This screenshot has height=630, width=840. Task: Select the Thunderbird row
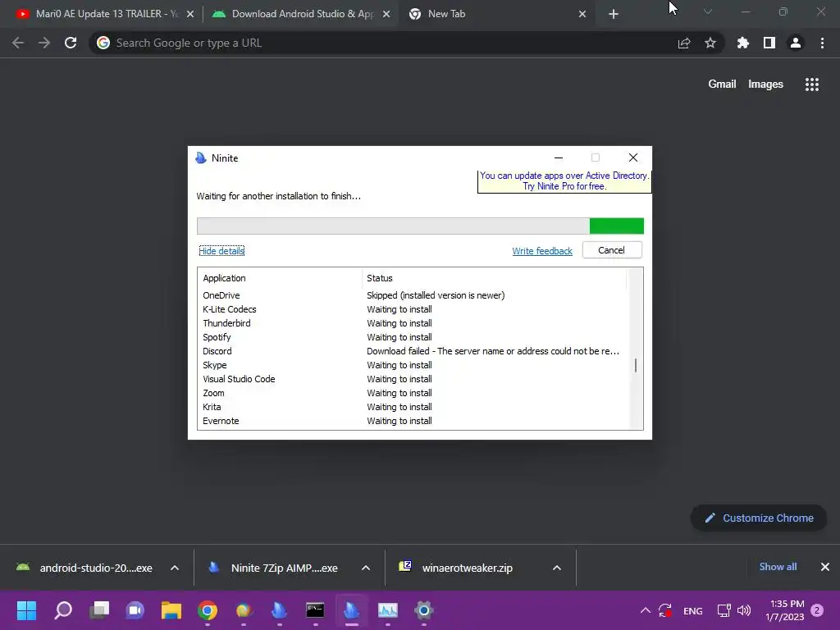click(x=413, y=323)
